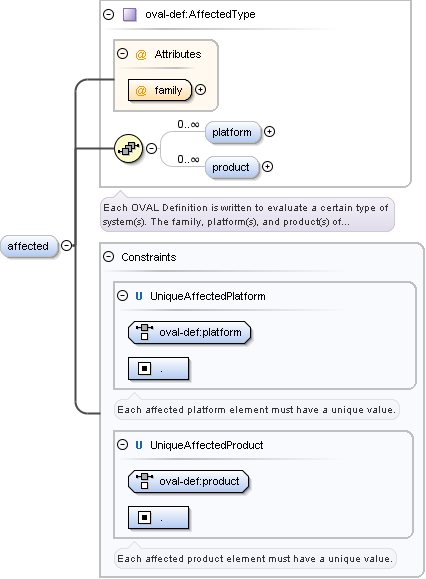Image resolution: width=426 pixels, height=579 pixels.
Task: Expand the product element
Action: (268, 167)
